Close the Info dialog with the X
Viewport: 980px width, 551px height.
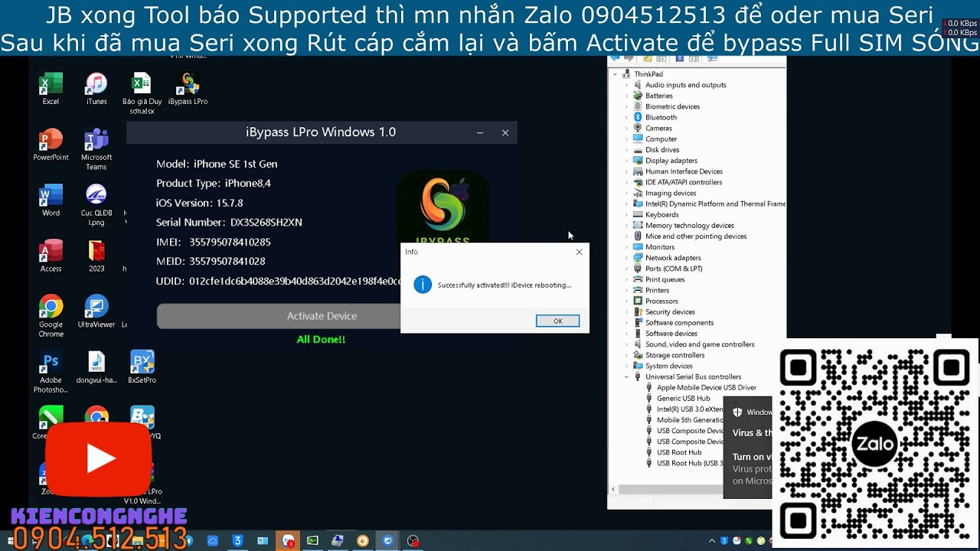pyautogui.click(x=579, y=252)
